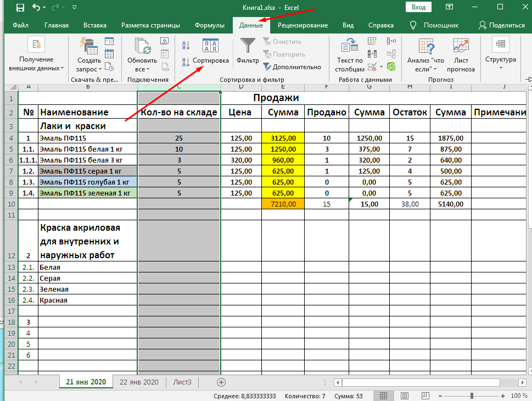Open the Файл tab

tap(20, 25)
